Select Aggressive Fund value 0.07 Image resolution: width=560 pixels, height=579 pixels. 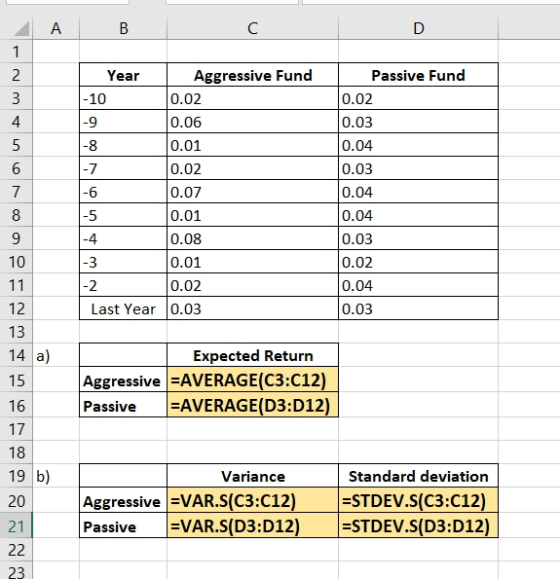[x=252, y=192]
